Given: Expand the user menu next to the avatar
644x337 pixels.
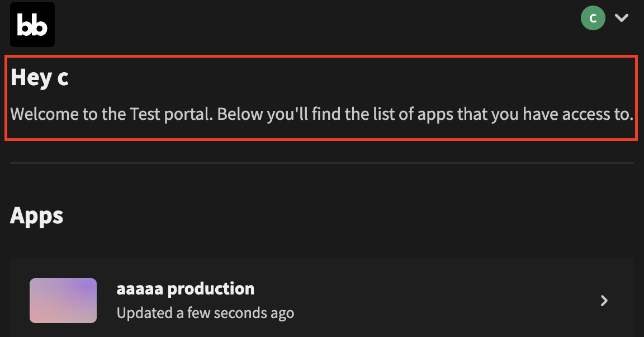Looking at the screenshot, I should [622, 18].
